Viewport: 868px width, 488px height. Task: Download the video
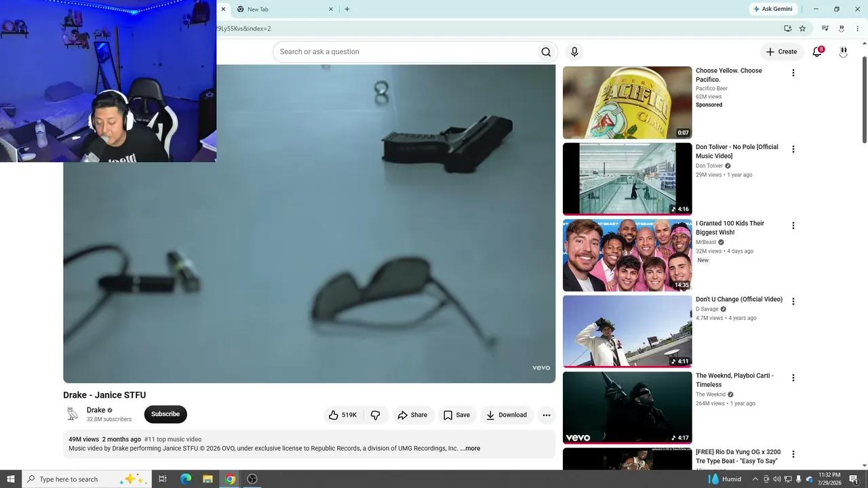click(x=507, y=415)
